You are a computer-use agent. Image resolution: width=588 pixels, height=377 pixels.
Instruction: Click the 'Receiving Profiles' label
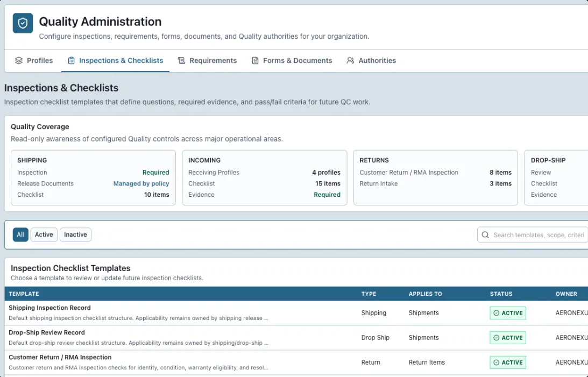point(214,173)
